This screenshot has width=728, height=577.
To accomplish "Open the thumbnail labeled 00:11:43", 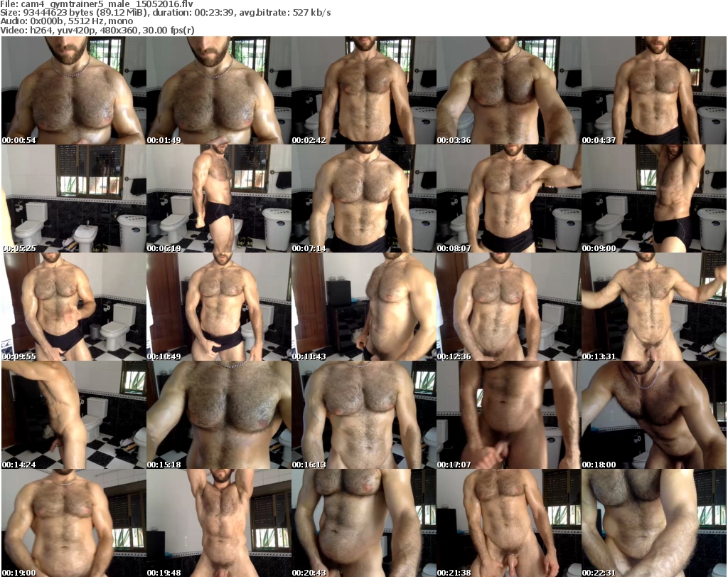I will [x=363, y=307].
